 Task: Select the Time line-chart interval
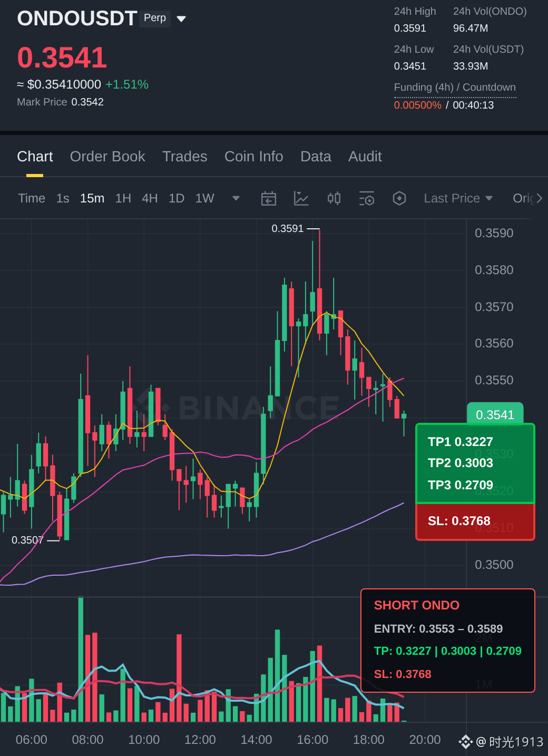[x=32, y=198]
